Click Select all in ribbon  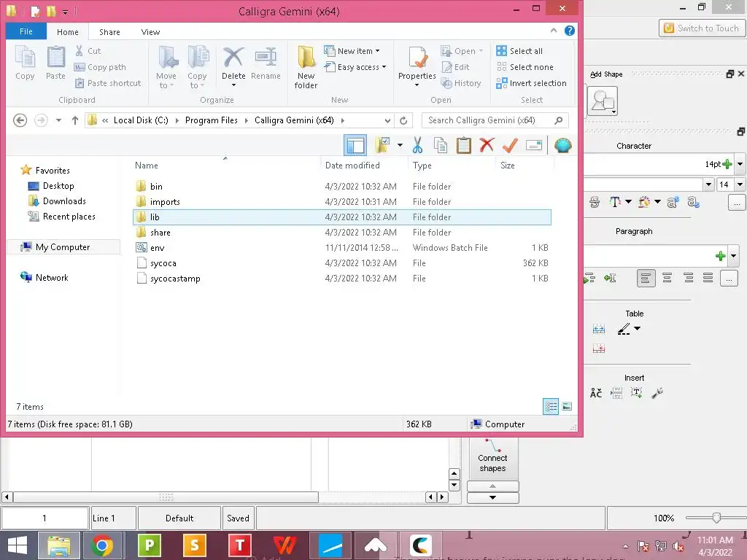(x=519, y=51)
